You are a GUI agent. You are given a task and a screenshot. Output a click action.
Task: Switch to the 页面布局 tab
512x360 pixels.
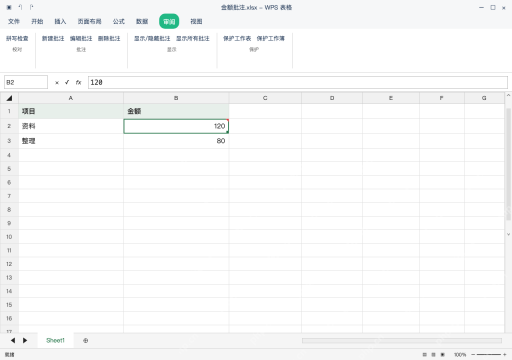[89, 21]
